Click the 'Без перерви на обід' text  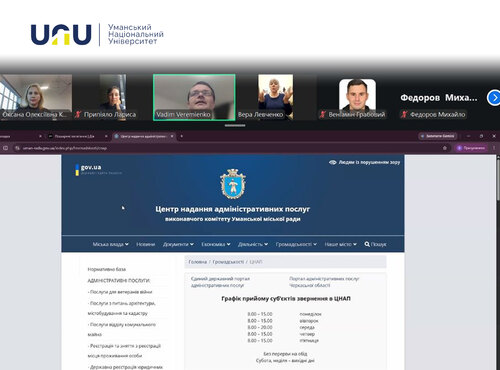(x=285, y=354)
